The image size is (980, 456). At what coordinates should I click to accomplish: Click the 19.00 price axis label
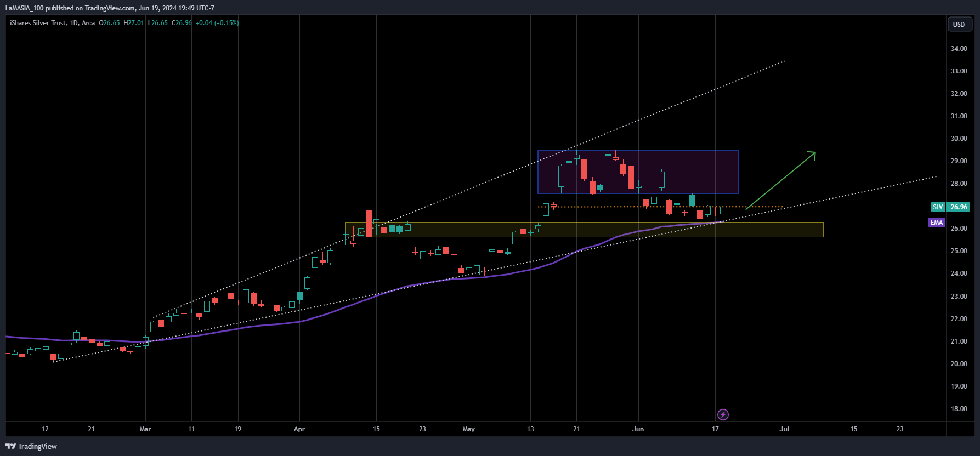959,386
